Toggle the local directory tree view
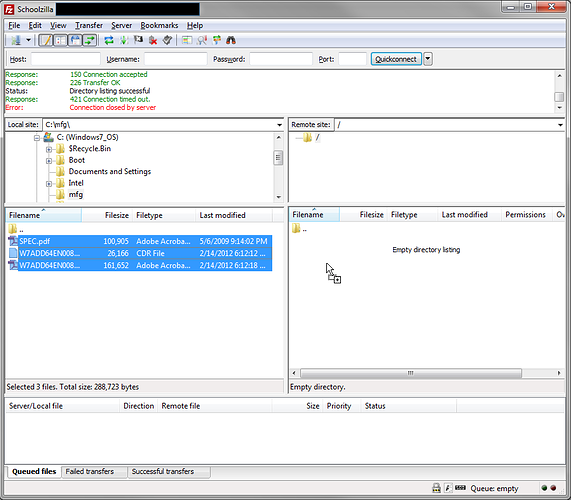Image resolution: width=571 pixels, height=500 pixels. [x=60, y=40]
